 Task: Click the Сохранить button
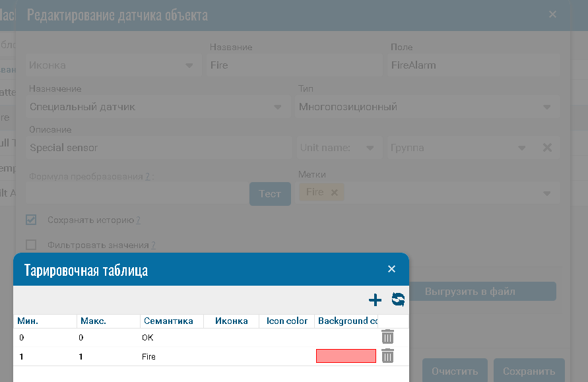(528, 371)
